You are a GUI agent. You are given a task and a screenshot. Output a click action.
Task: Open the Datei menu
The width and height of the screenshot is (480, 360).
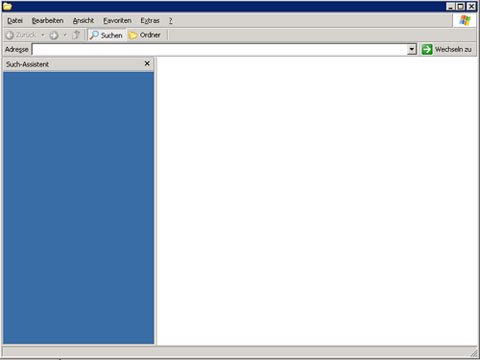point(15,21)
